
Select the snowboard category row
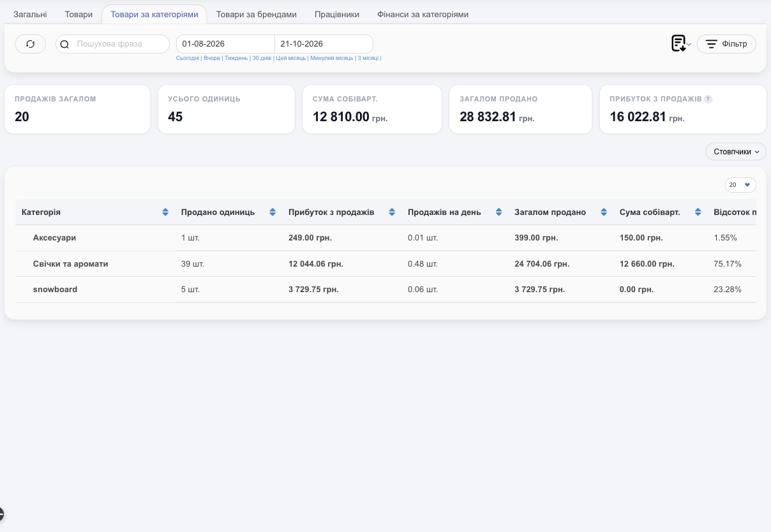[x=385, y=290]
